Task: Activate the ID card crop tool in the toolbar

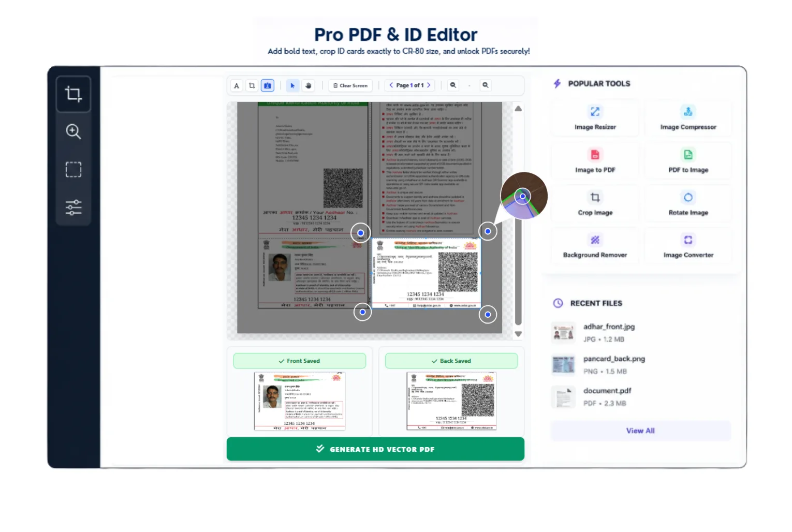Action: 267,85
